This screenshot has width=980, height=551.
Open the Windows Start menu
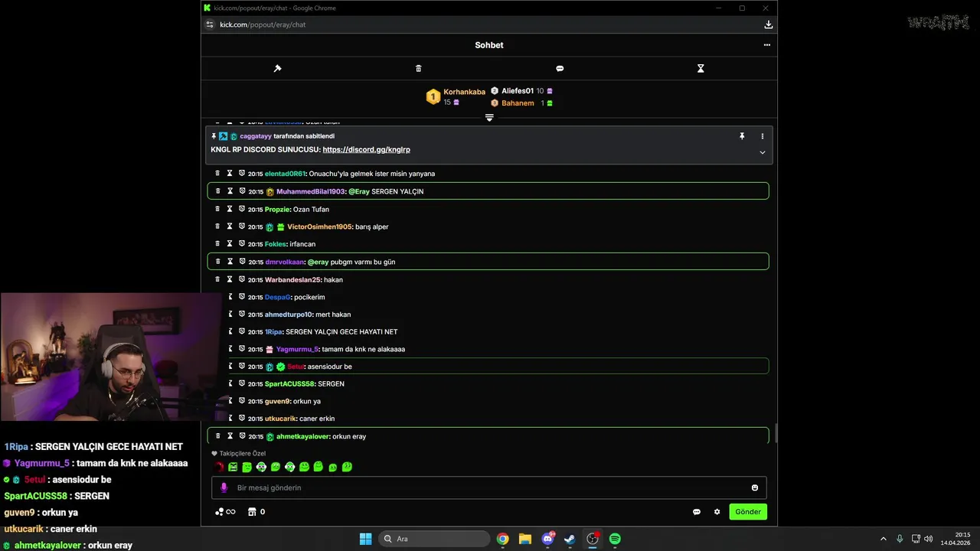point(366,539)
